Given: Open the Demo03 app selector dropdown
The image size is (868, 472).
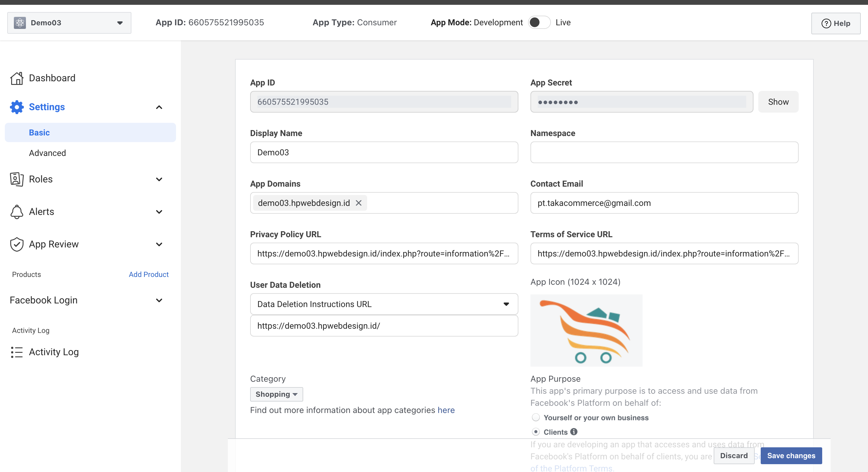Looking at the screenshot, I should coord(69,23).
